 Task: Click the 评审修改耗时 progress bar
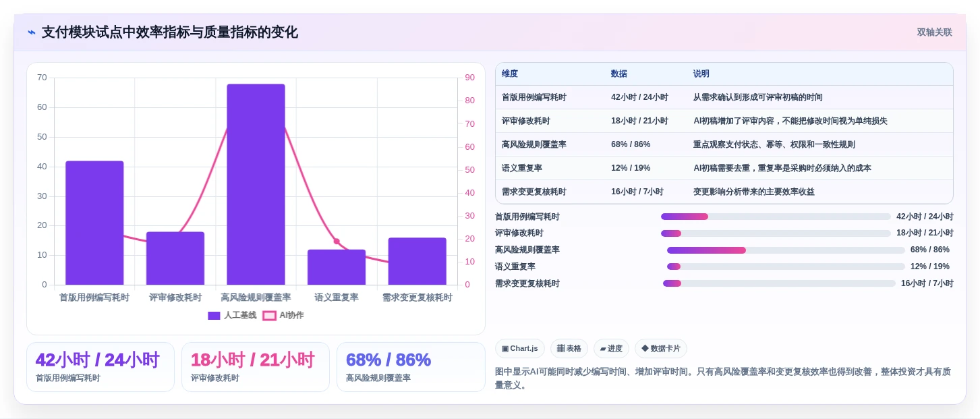[776, 233]
